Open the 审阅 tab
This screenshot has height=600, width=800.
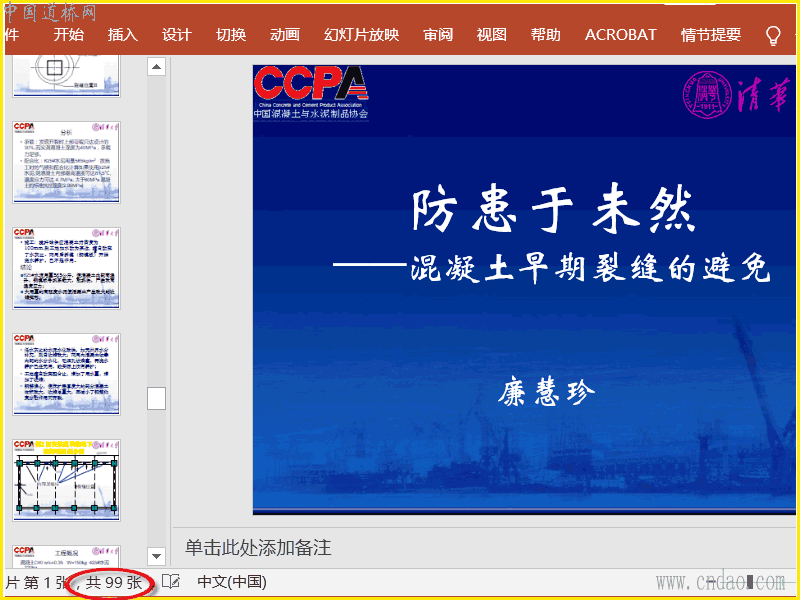[x=438, y=35]
